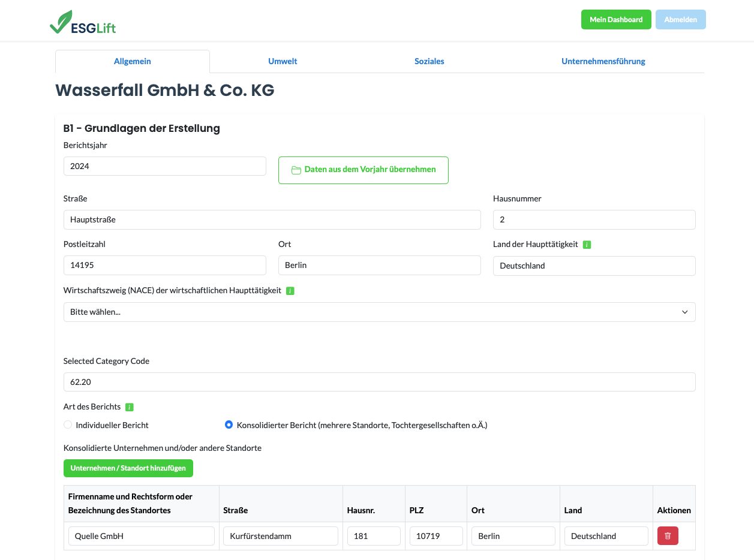Select the Allgemein tab
This screenshot has height=560, width=754.
(x=133, y=61)
